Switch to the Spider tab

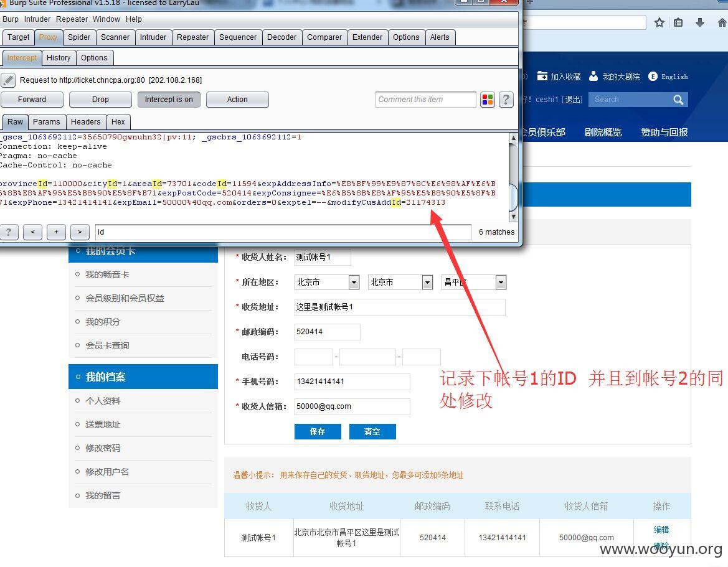79,37
